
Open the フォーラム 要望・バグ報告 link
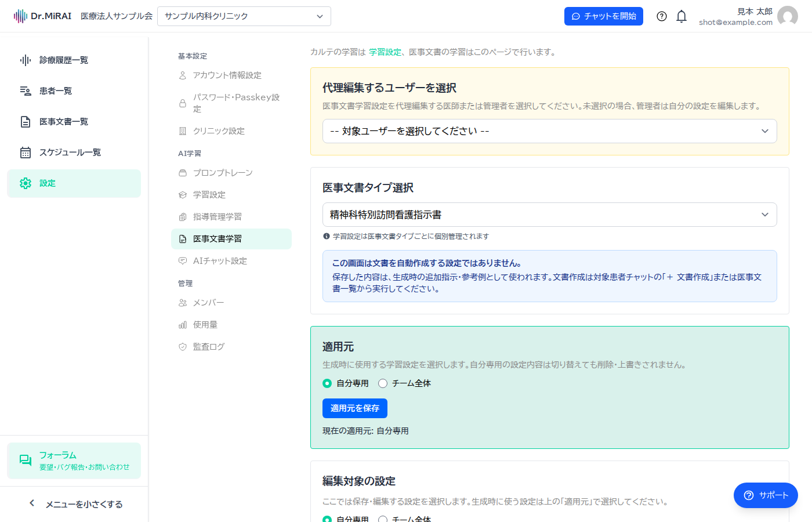74,461
